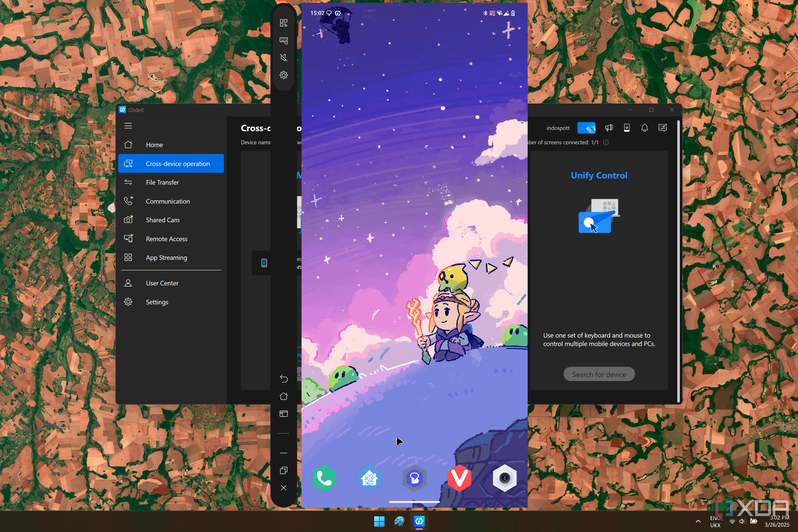Open Phone app on mirrored screen
This screenshot has width=798, height=532.
tap(324, 478)
